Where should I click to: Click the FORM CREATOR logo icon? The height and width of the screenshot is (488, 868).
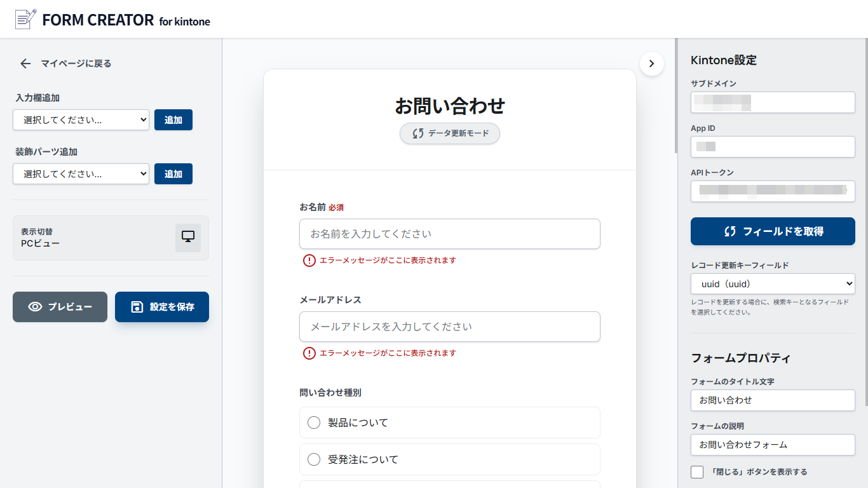coord(25,19)
